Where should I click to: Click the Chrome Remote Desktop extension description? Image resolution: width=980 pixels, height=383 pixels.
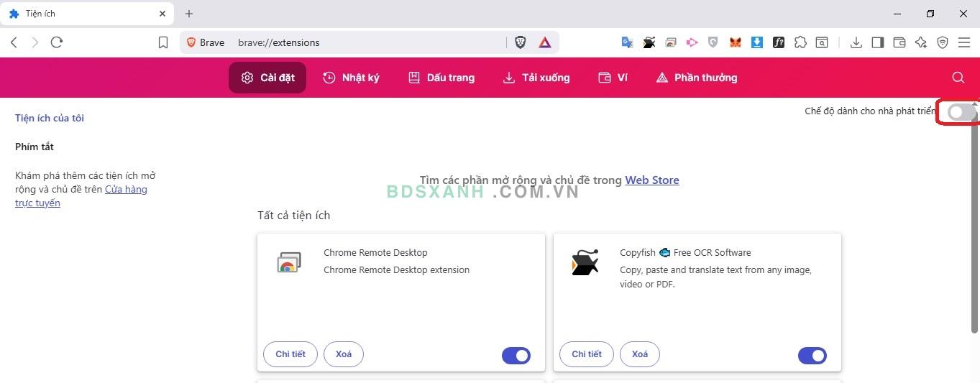tap(397, 270)
